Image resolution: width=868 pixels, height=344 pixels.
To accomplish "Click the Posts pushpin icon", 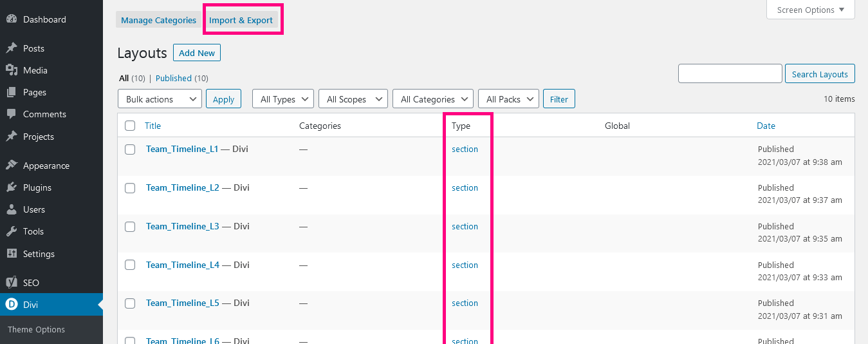I will [11, 48].
